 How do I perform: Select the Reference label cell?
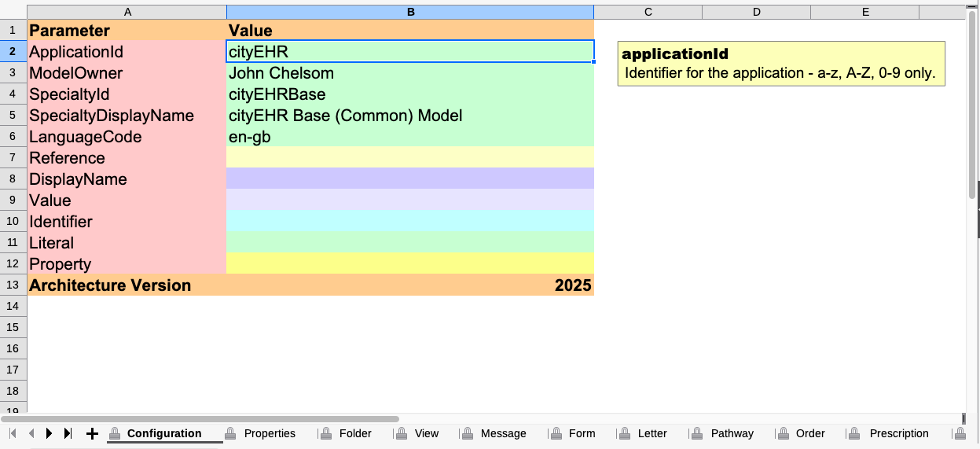coord(127,158)
